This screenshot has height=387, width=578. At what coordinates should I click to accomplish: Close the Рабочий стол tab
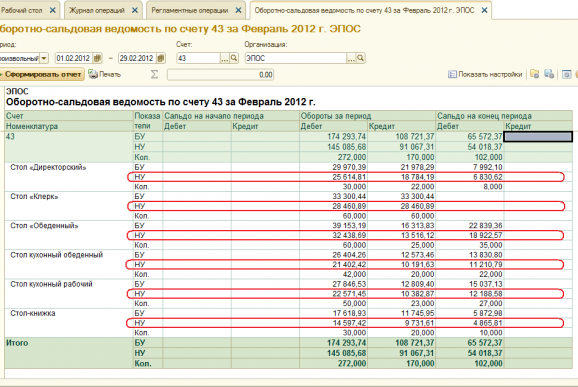tap(53, 10)
